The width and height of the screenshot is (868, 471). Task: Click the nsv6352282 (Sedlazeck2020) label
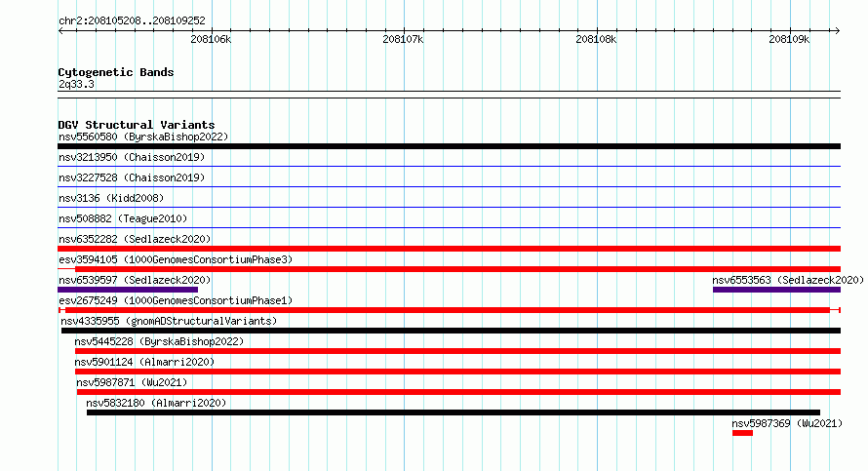135,239
